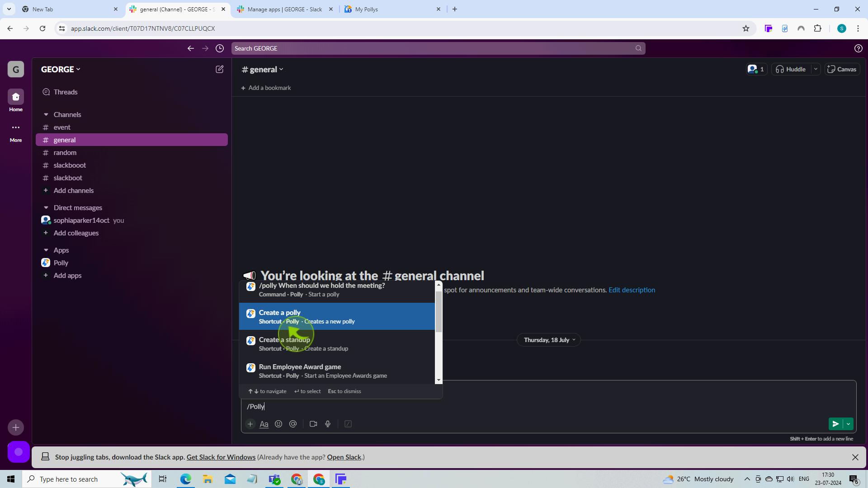Reload the browser page

point(42,28)
